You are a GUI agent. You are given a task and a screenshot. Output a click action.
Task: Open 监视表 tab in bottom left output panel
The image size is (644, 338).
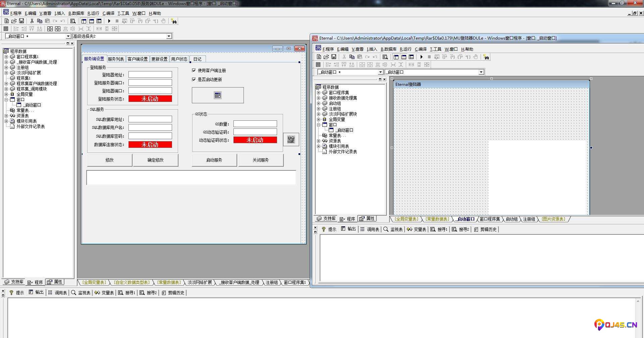tap(81, 293)
